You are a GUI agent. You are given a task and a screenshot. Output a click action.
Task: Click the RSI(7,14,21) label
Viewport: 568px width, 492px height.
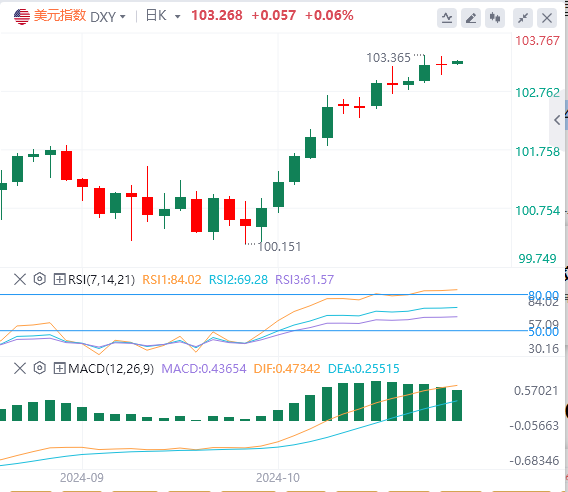point(101,280)
